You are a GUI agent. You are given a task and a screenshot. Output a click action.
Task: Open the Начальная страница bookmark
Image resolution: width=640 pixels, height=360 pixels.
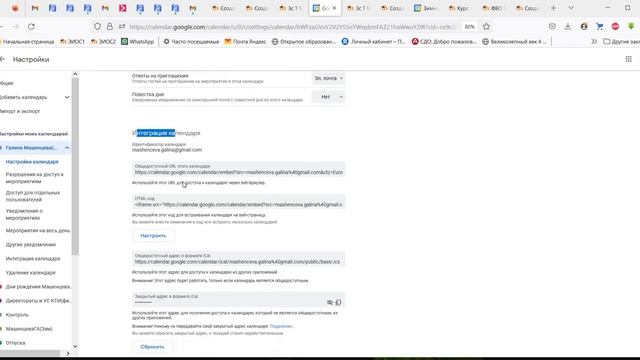[27, 42]
